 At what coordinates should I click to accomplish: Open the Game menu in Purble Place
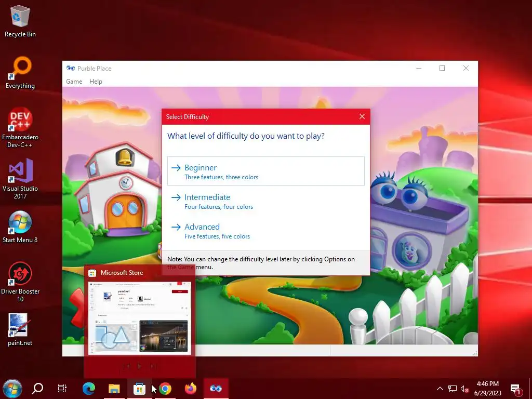(74, 82)
